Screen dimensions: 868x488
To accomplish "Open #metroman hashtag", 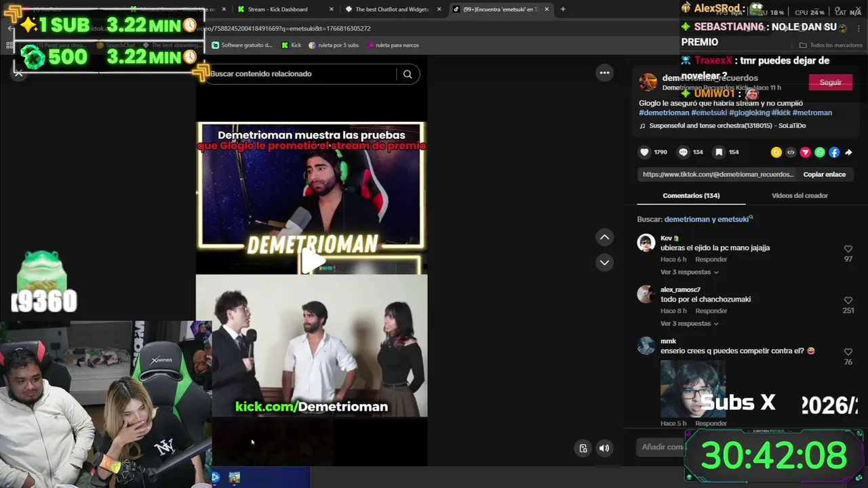I will pyautogui.click(x=812, y=113).
